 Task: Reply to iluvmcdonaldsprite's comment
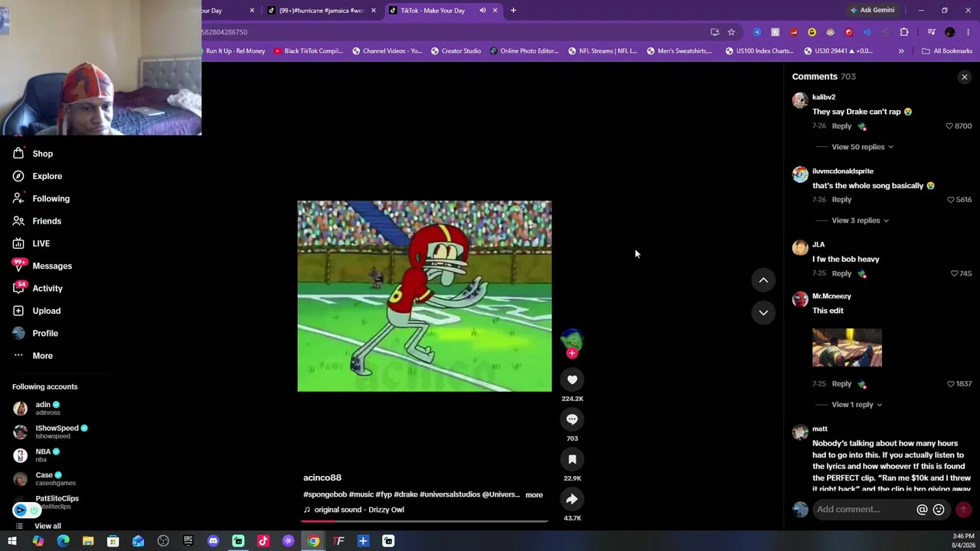841,200
